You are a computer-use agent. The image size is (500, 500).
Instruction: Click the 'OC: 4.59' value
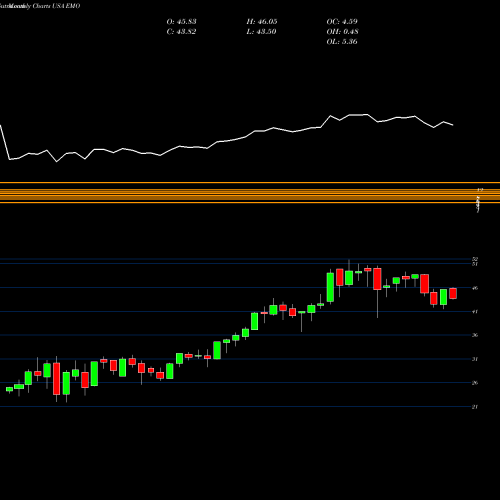[x=342, y=22]
